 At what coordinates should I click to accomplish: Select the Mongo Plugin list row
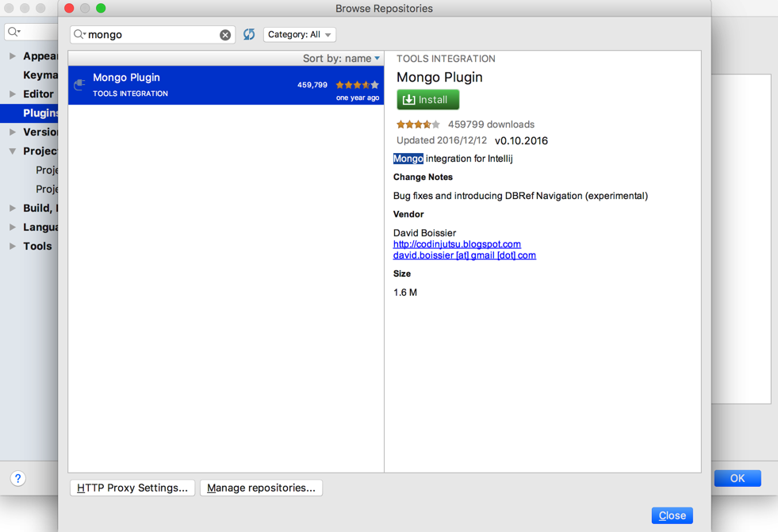click(226, 86)
